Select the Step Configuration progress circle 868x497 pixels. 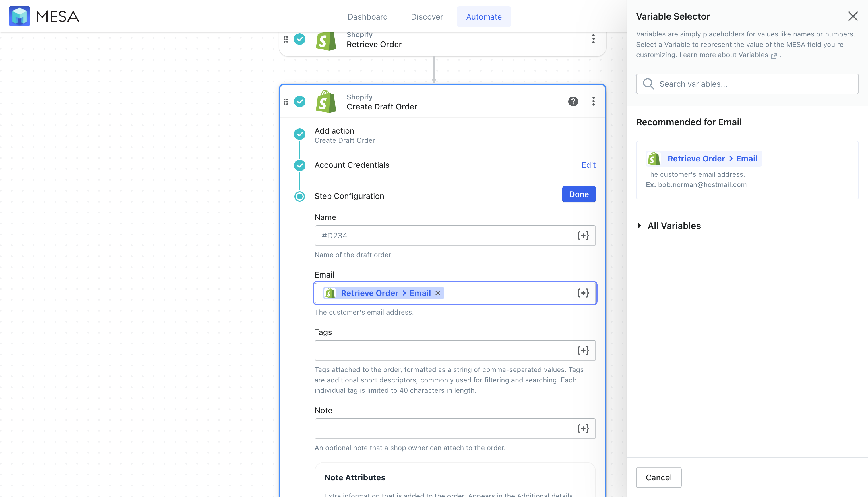click(x=300, y=196)
